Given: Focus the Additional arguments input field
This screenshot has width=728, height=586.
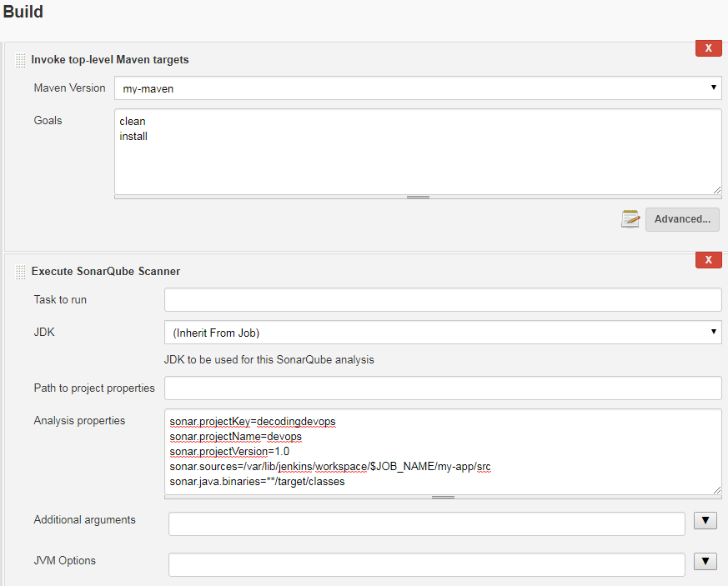Looking at the screenshot, I should [427, 523].
